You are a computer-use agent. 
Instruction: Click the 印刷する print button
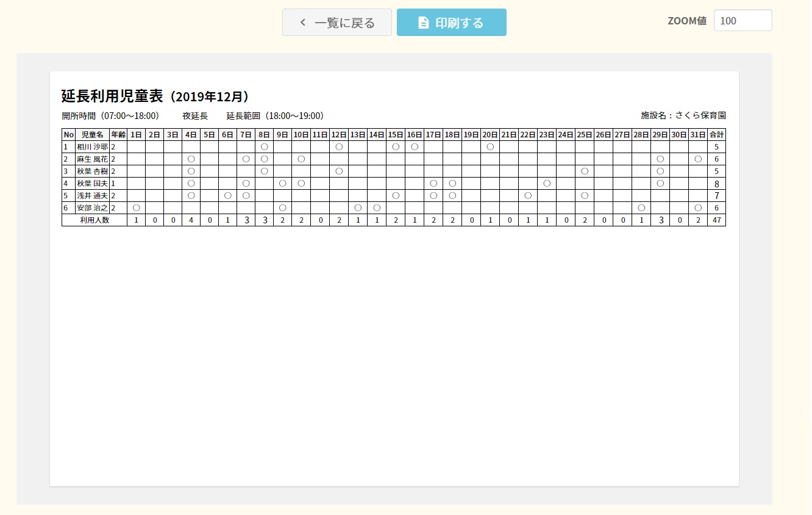pyautogui.click(x=452, y=23)
